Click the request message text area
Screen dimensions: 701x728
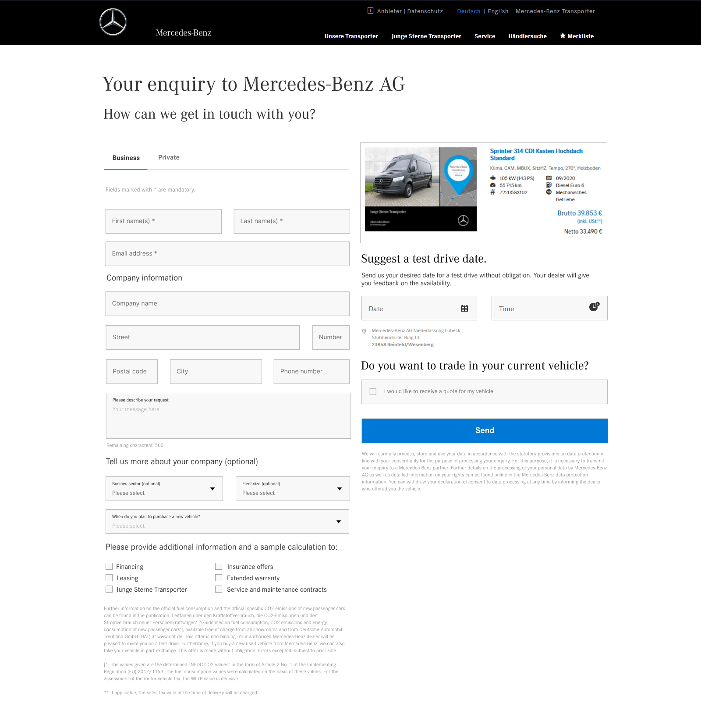tap(228, 415)
